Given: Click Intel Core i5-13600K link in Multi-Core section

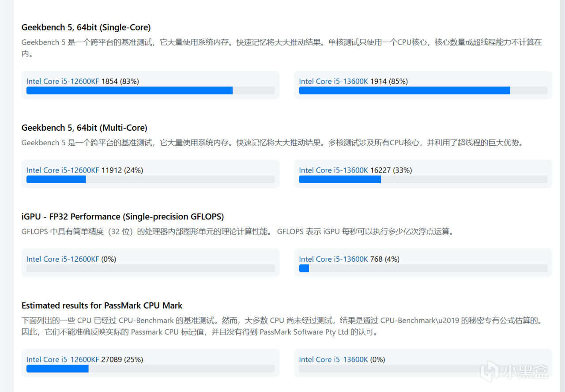Looking at the screenshot, I should point(333,170).
